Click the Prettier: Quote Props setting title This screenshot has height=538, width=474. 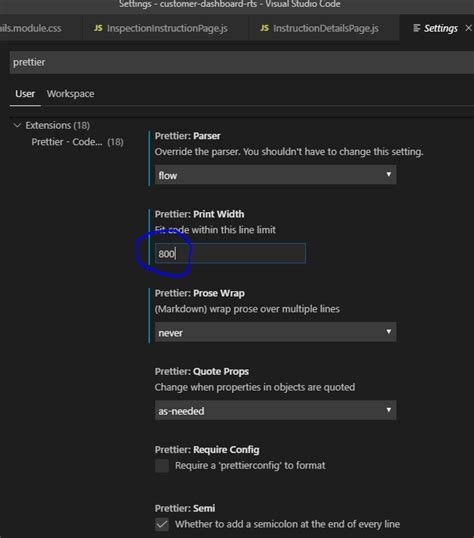[202, 371]
